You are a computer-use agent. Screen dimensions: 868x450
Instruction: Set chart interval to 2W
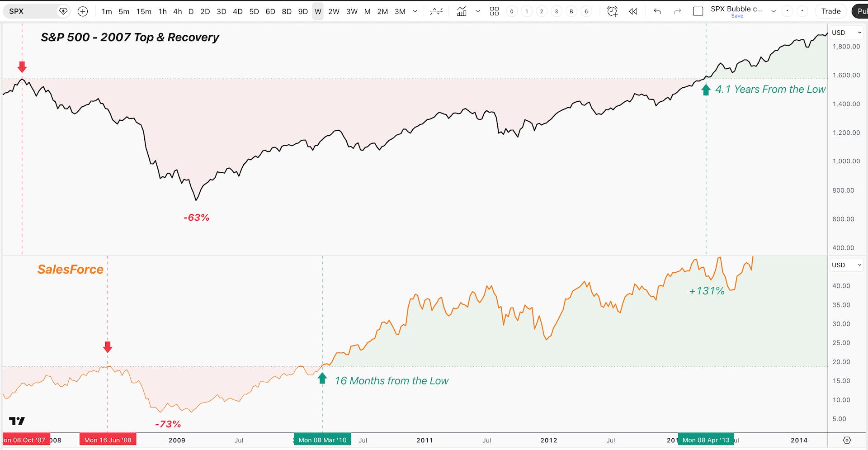(x=334, y=11)
